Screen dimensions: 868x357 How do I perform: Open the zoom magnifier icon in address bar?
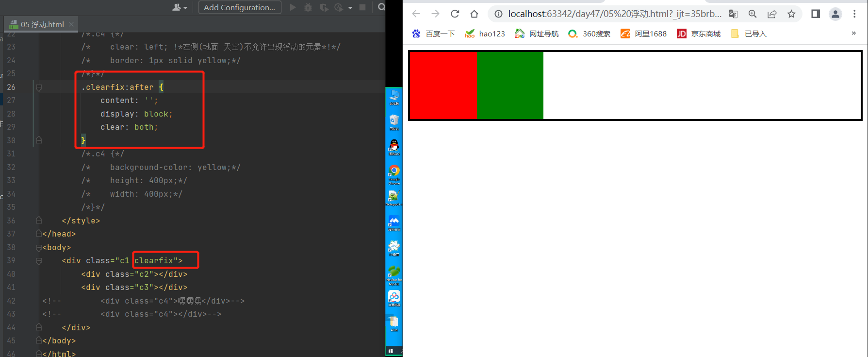click(x=753, y=14)
